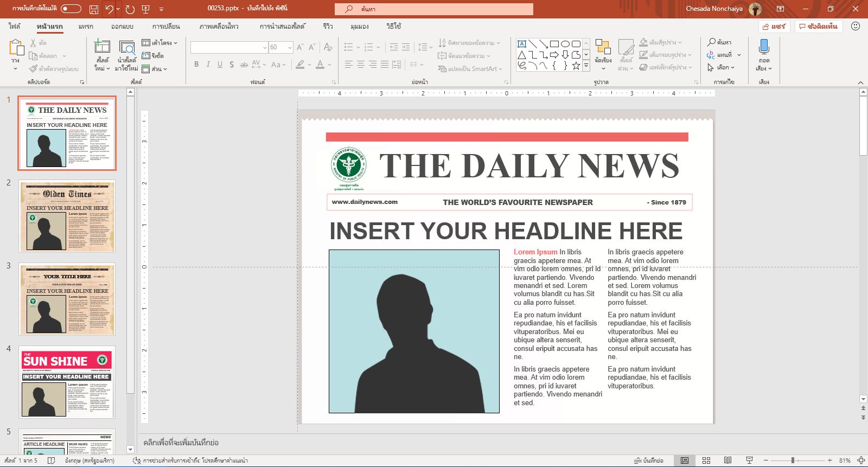Click the Cut scissors icon
This screenshot has height=467, width=868.
[34, 43]
